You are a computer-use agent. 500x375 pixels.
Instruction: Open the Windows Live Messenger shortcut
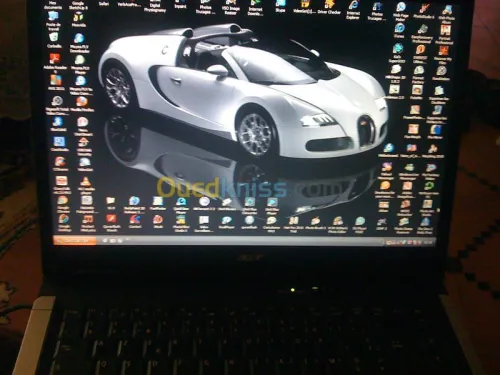pyautogui.click(x=410, y=171)
